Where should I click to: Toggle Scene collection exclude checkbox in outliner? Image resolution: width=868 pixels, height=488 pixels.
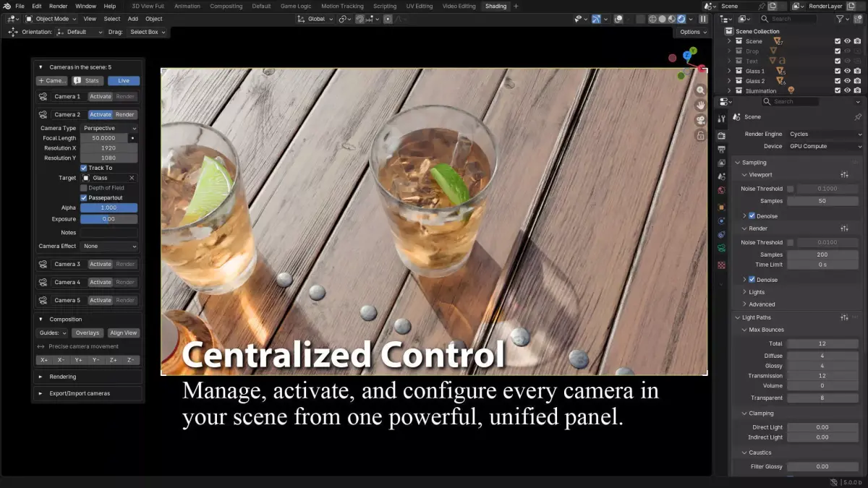[x=838, y=41]
